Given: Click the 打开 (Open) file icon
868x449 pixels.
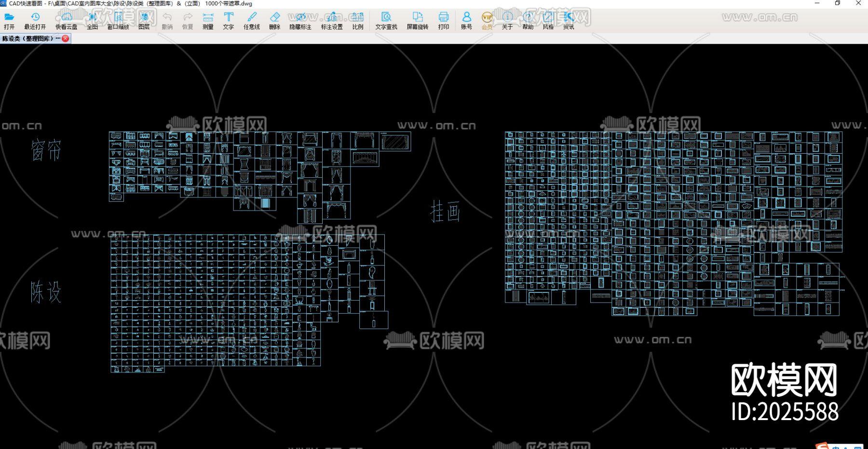Looking at the screenshot, I should [9, 21].
